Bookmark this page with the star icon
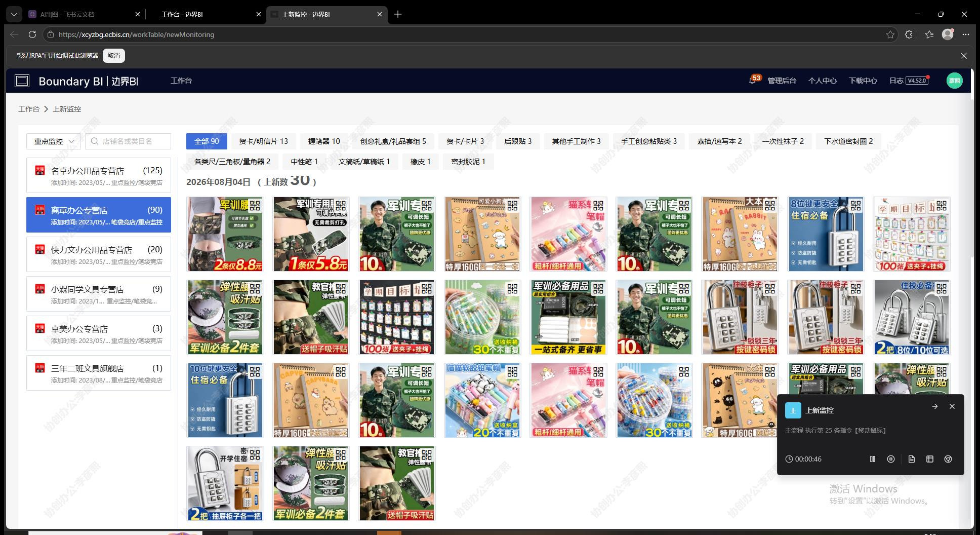The image size is (980, 535). coord(890,34)
